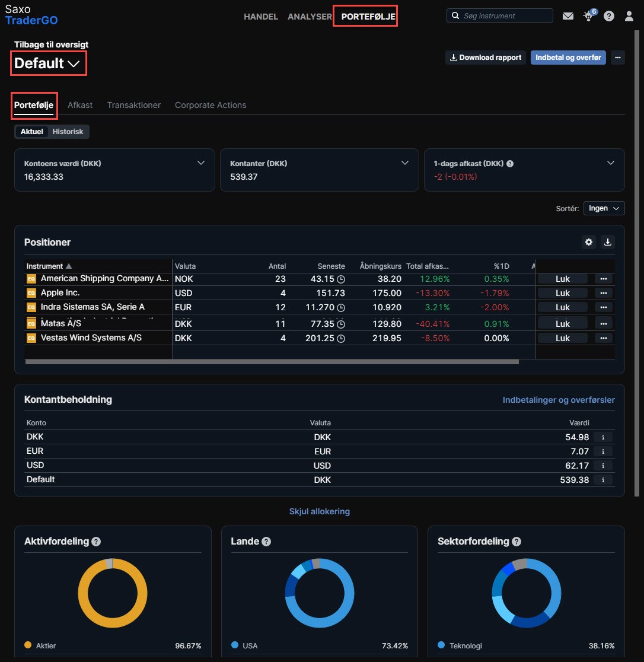Viewport: 644px width, 662px height.
Task: Click Download rapport button
Action: [x=485, y=58]
